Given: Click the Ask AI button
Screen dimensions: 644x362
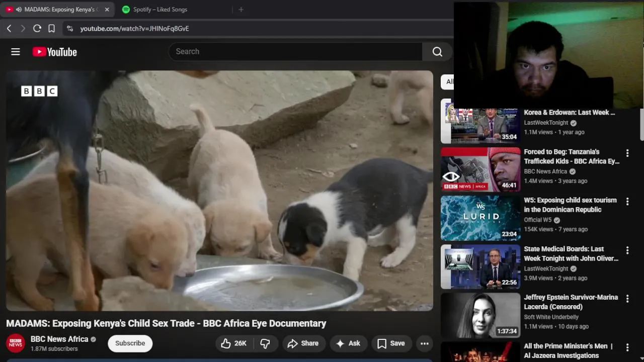Looking at the screenshot, I should (x=348, y=343).
